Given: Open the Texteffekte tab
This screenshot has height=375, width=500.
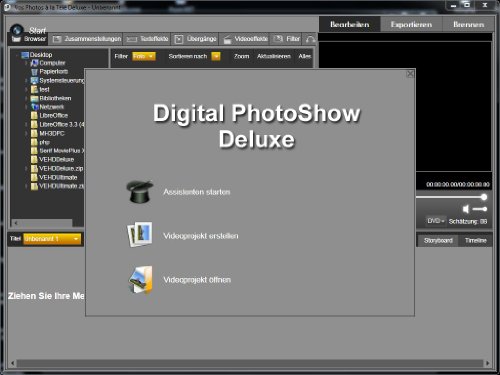Looking at the screenshot, I should pyautogui.click(x=147, y=39).
